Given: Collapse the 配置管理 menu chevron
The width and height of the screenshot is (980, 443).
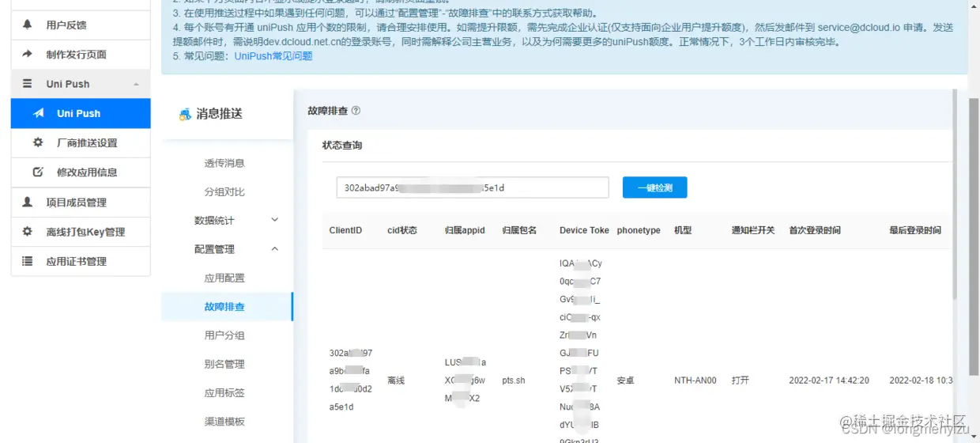Looking at the screenshot, I should pyautogui.click(x=275, y=249).
